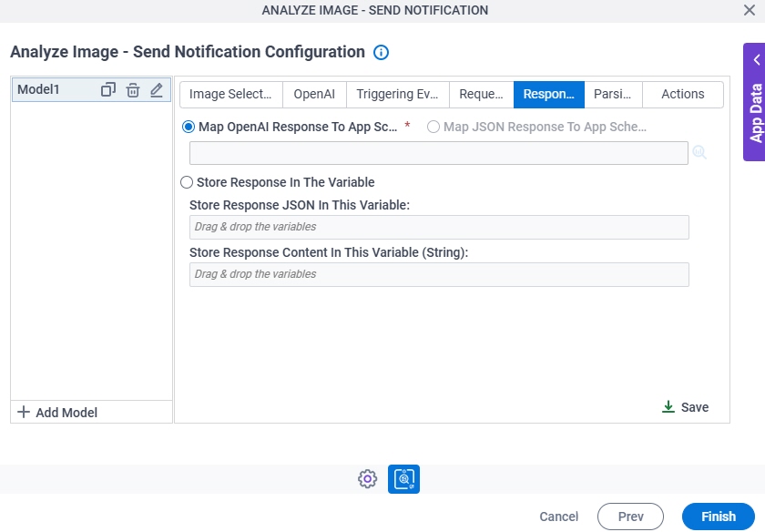765x532 pixels.
Task: Select Map OpenAI Response To App Schema radio
Action: click(x=189, y=127)
